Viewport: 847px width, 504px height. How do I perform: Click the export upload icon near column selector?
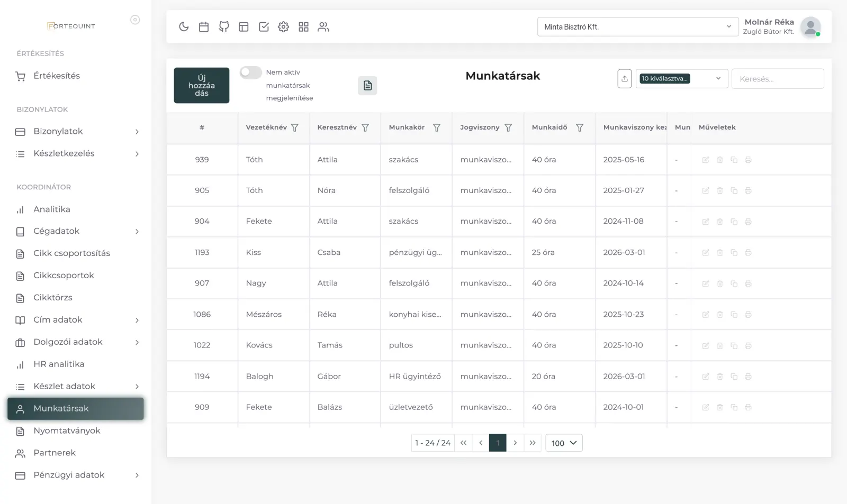(x=625, y=79)
